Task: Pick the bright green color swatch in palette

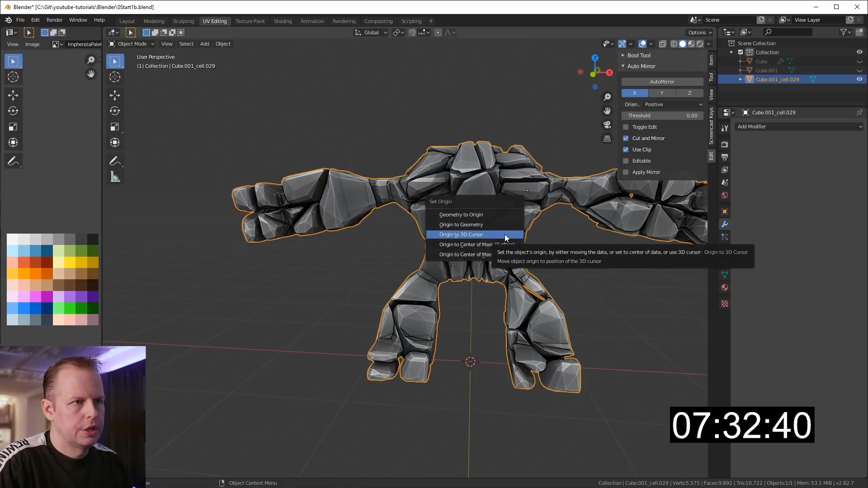Action: tap(70, 308)
